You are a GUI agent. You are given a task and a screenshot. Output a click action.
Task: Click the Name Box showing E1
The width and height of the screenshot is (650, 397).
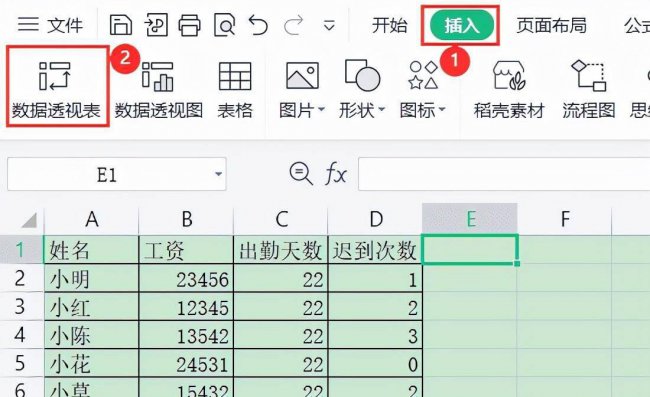point(107,174)
